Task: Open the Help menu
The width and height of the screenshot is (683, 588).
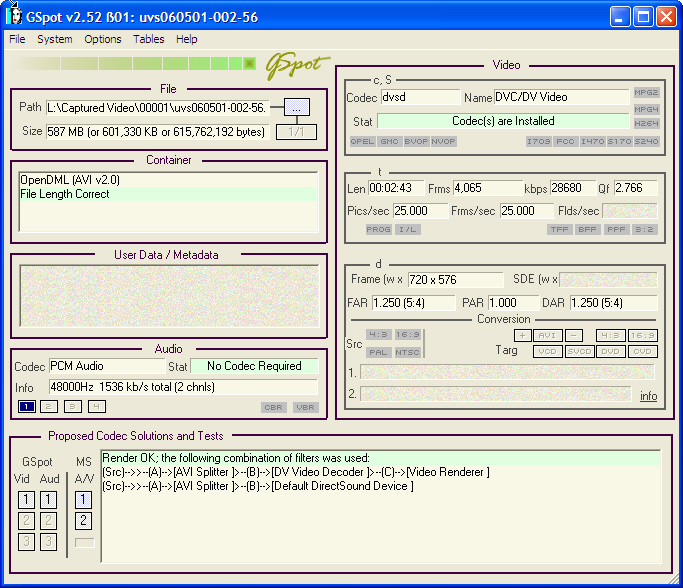Action: [186, 39]
